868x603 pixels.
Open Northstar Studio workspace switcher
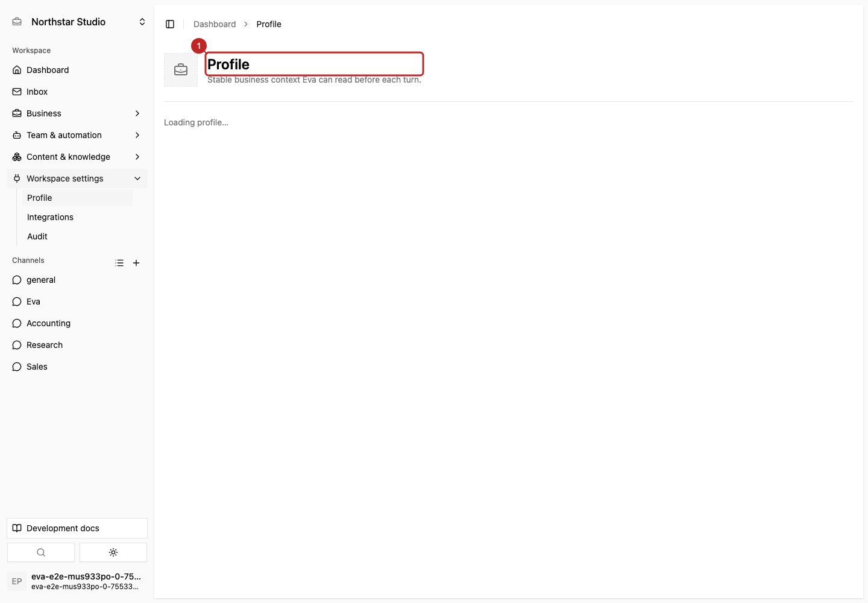(77, 22)
